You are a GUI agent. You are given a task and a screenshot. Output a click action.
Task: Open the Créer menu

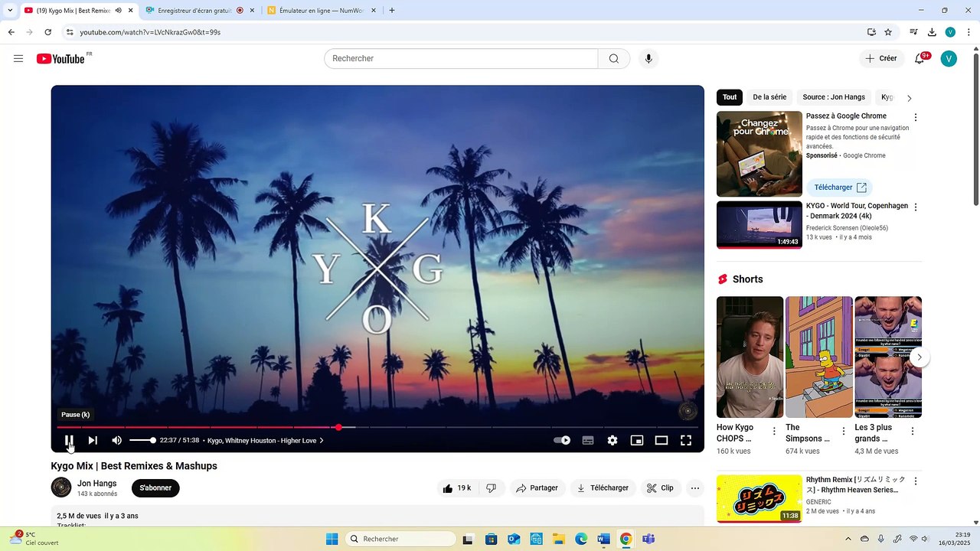[x=881, y=59]
